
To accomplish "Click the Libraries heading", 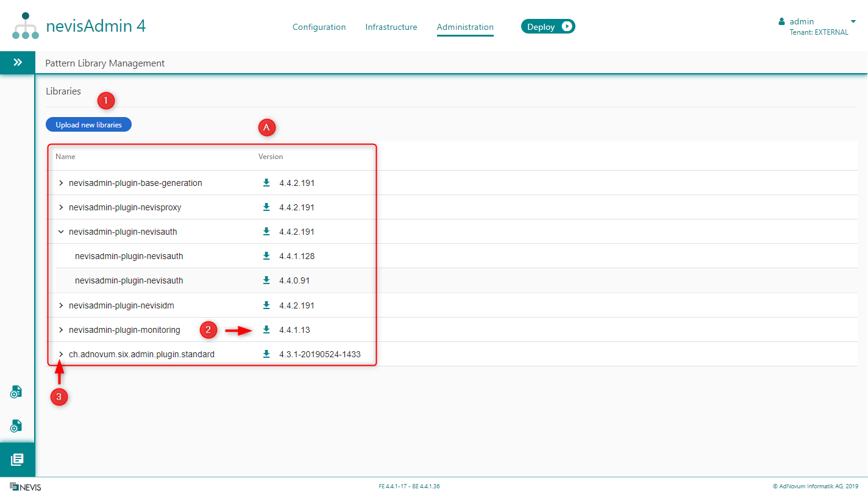I will point(63,91).
